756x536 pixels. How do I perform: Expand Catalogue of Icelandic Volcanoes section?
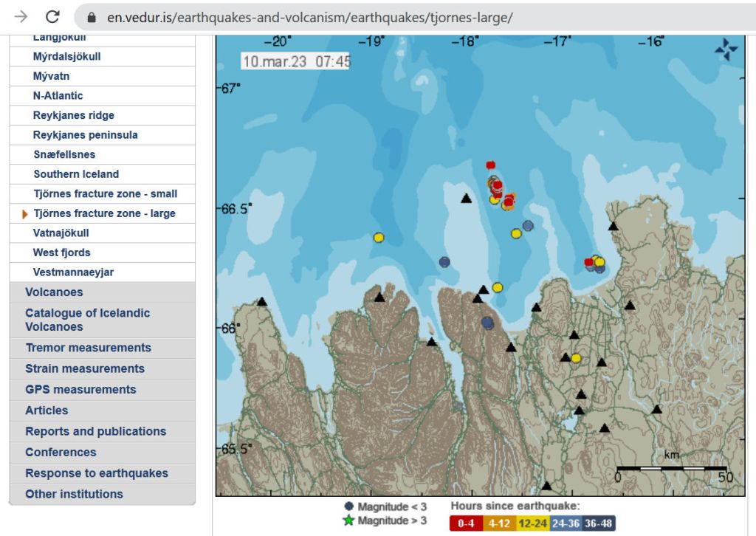[87, 320]
